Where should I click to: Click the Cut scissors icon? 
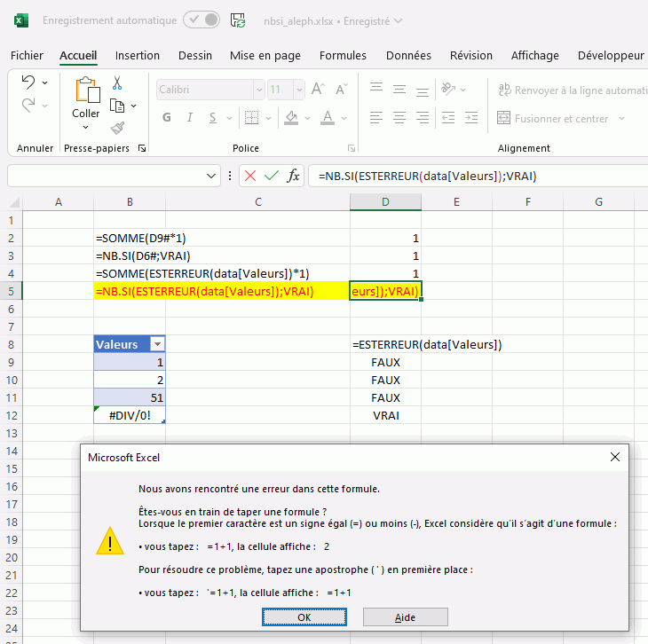(116, 83)
